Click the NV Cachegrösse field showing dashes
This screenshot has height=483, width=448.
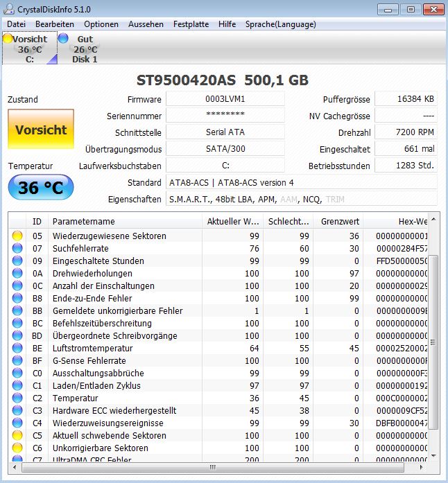pos(406,116)
